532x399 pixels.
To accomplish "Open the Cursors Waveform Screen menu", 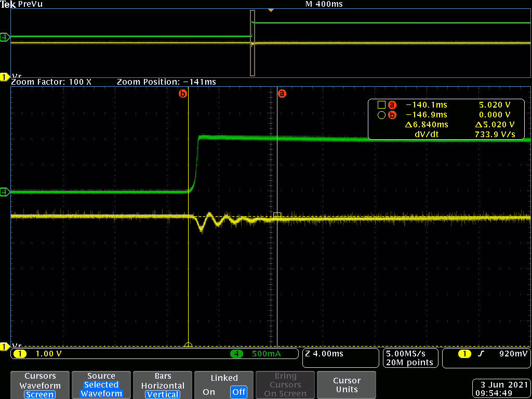I will 40,385.
